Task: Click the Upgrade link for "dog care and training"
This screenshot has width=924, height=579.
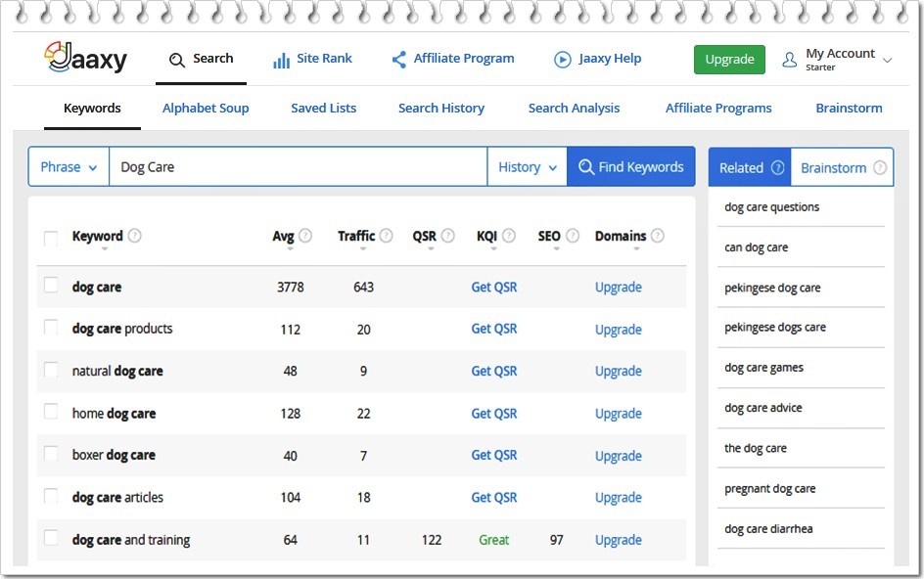Action: pyautogui.click(x=619, y=540)
